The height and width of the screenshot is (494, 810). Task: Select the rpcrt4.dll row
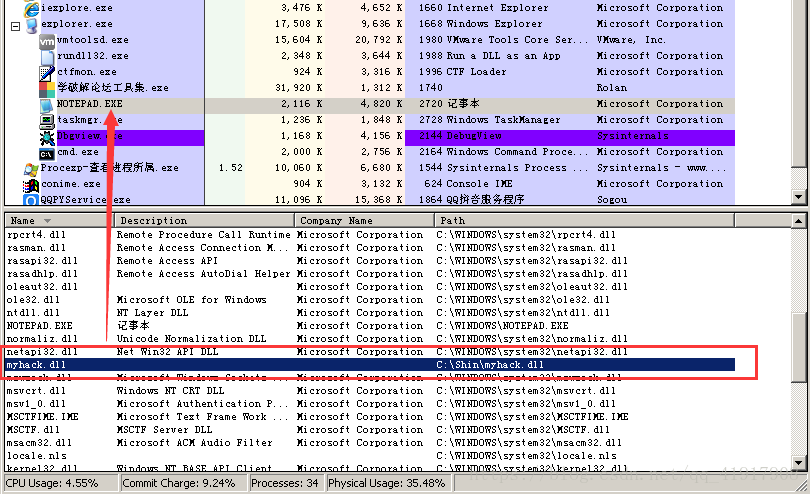pyautogui.click(x=369, y=235)
